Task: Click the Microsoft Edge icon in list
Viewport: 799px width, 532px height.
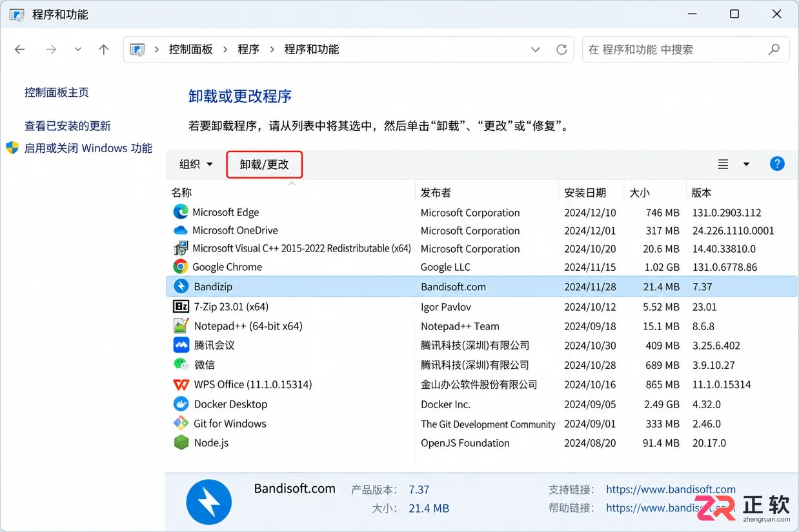Action: pyautogui.click(x=181, y=212)
